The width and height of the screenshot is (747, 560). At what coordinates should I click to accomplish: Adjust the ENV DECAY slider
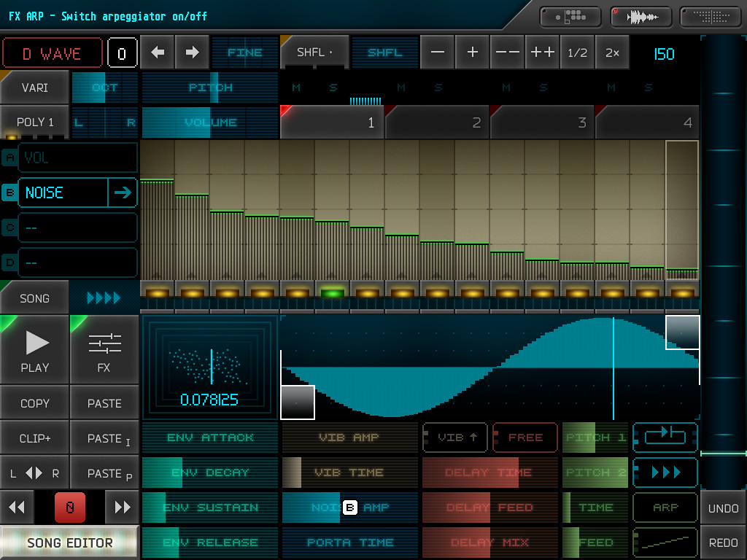click(x=209, y=472)
